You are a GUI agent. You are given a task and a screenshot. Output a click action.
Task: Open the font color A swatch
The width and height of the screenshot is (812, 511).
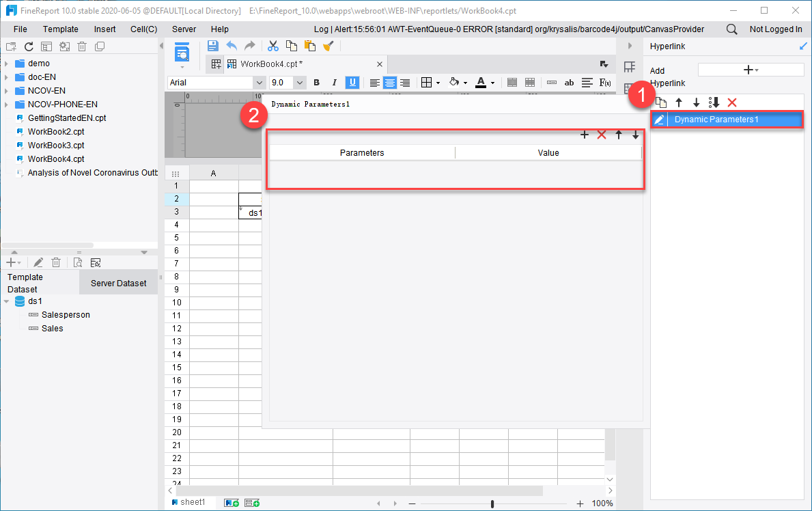click(481, 83)
